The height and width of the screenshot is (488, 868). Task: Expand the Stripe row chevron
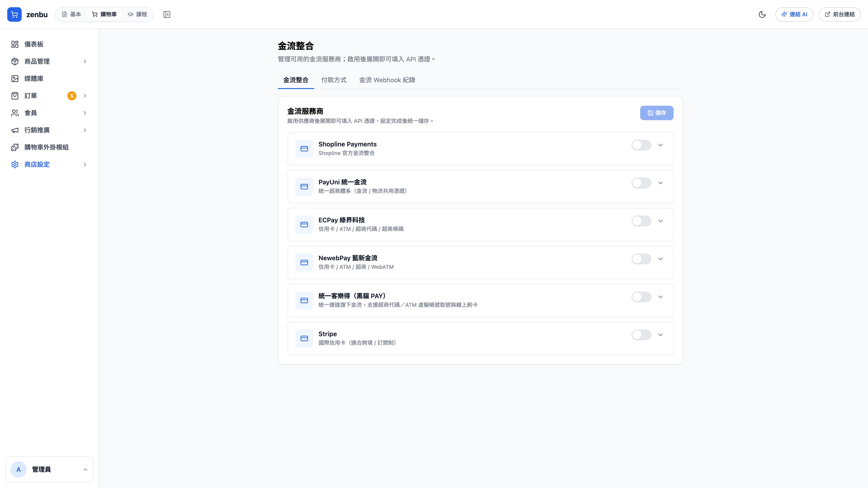660,335
